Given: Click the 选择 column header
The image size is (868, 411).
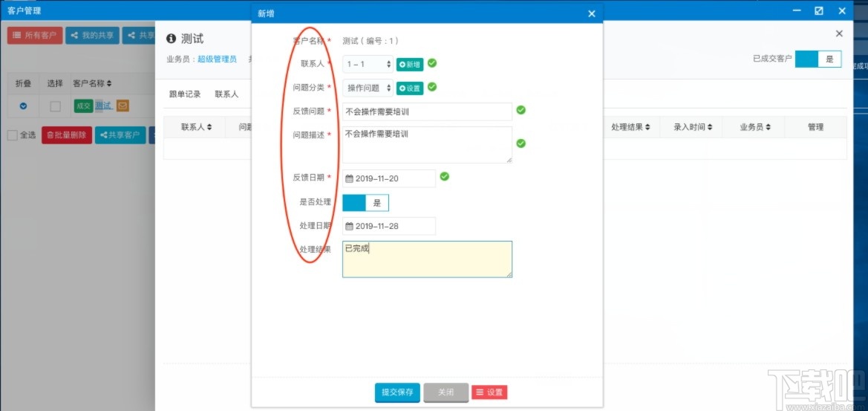Looking at the screenshot, I should (x=56, y=84).
